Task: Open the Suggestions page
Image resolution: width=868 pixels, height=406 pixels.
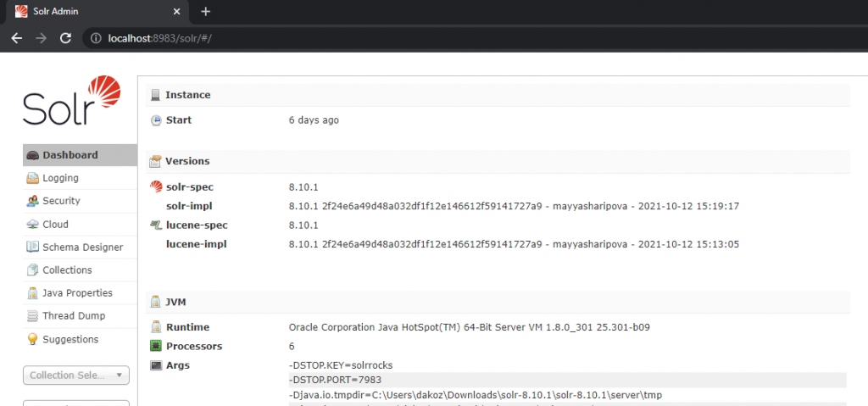Action: pos(80,339)
